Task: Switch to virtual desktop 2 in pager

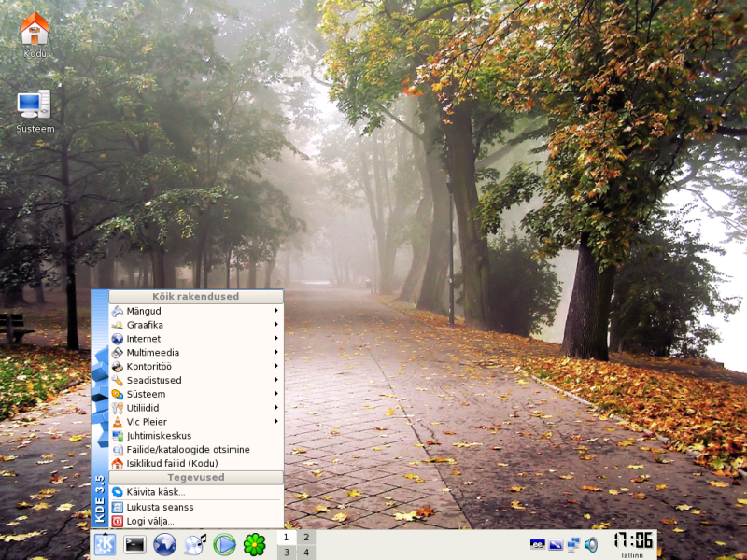Action: pyautogui.click(x=306, y=538)
